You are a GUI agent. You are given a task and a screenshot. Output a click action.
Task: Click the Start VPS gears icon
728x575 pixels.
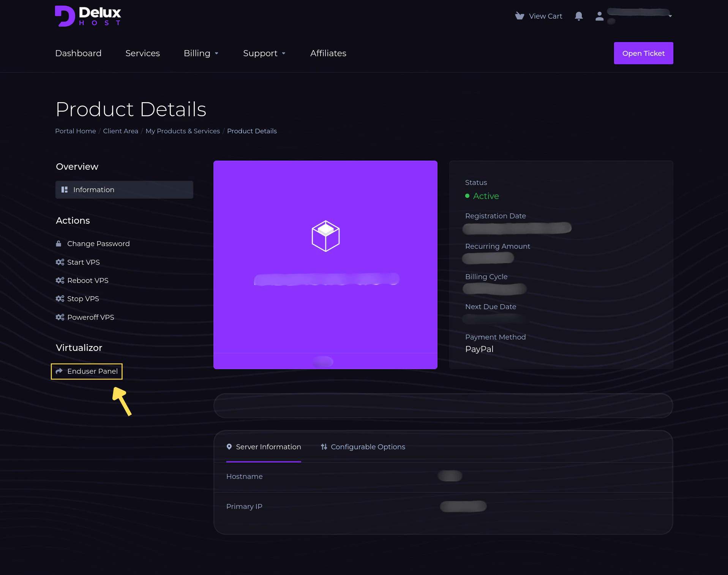[60, 262]
